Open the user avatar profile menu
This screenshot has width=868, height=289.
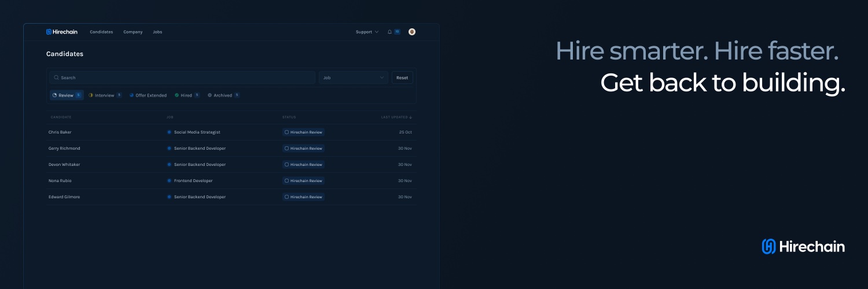412,32
